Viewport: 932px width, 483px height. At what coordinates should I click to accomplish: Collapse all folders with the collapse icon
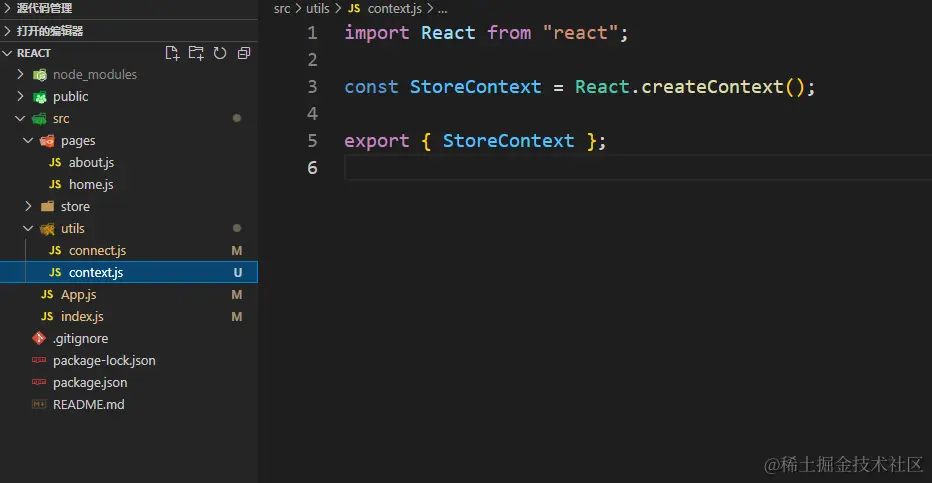[244, 53]
